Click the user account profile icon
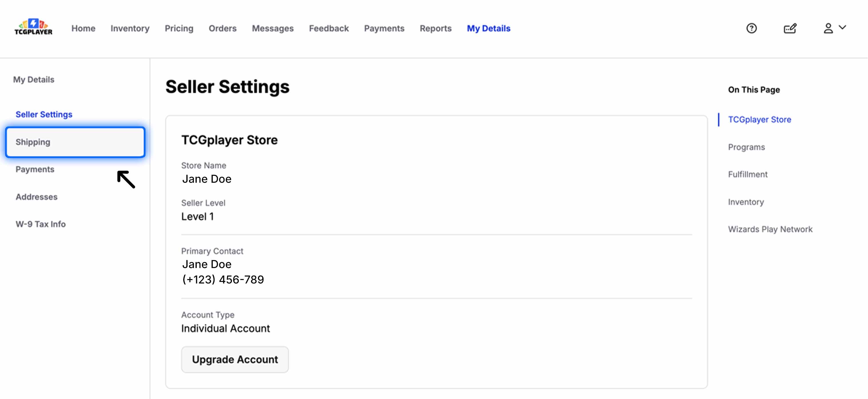Screen dimensions: 868x399 click(828, 28)
